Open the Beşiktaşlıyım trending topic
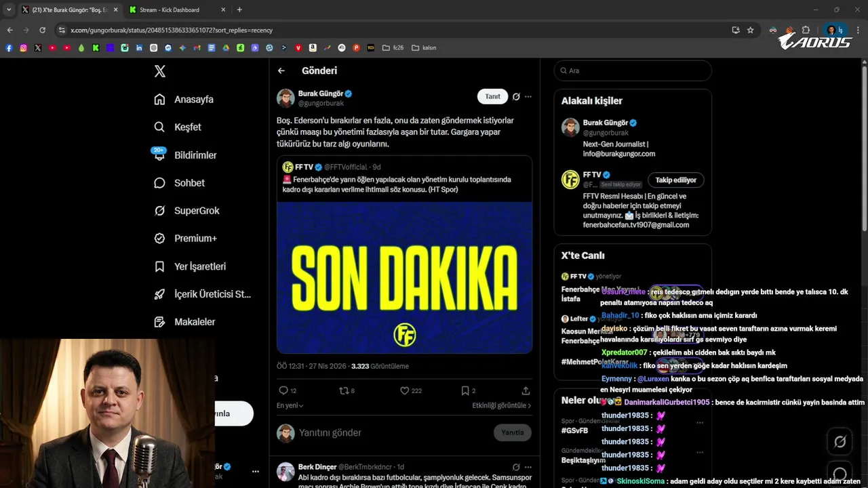Screen dimensions: 868x488 [583, 460]
